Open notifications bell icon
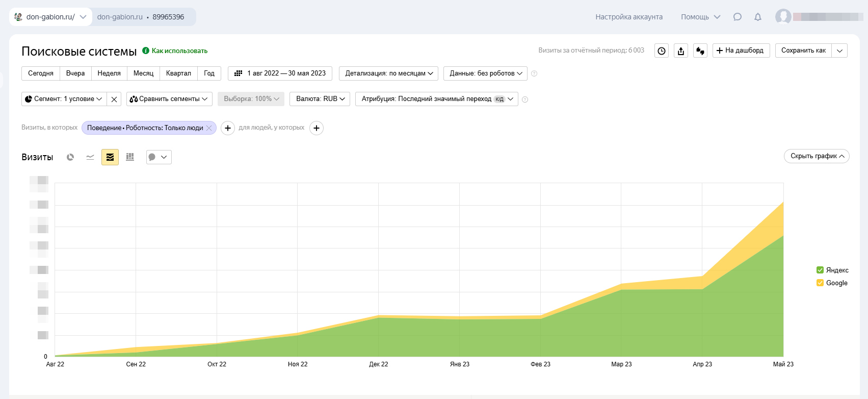868x399 pixels. [x=758, y=17]
